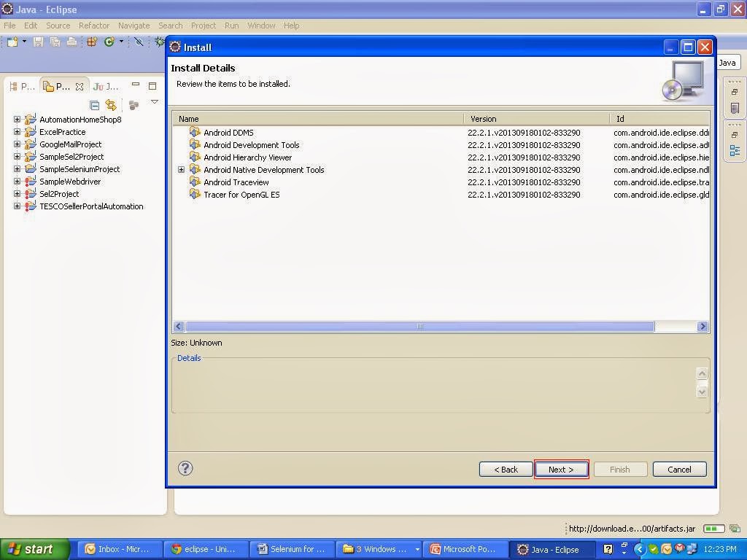Open the Inbox taskbar button

point(119,549)
